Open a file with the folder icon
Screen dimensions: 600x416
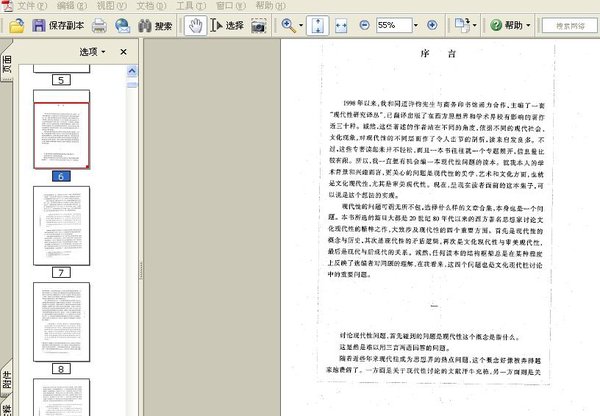pos(16,26)
